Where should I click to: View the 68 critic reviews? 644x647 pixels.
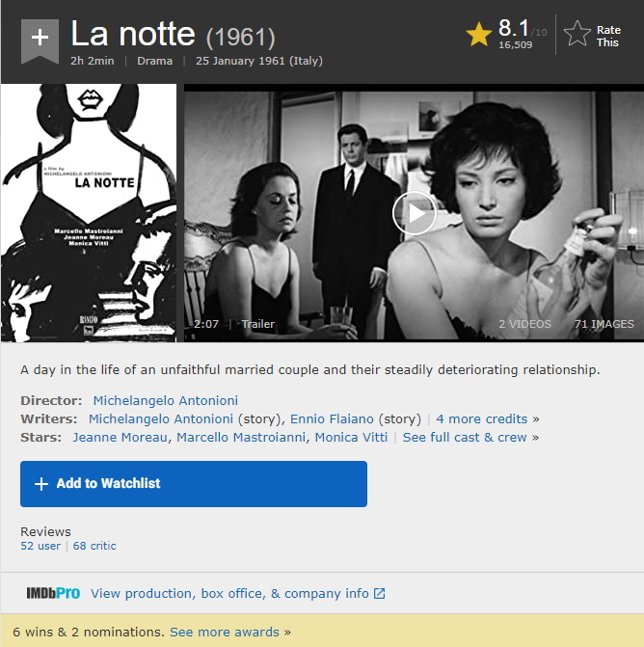(94, 546)
